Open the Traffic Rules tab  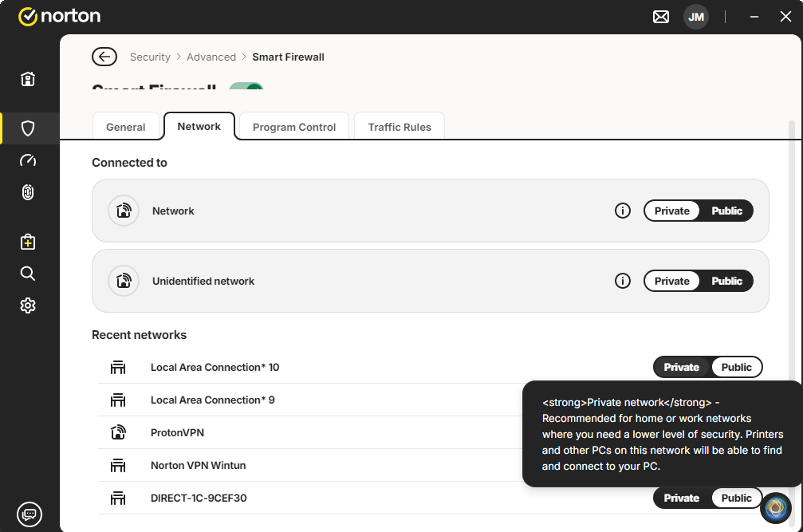400,127
